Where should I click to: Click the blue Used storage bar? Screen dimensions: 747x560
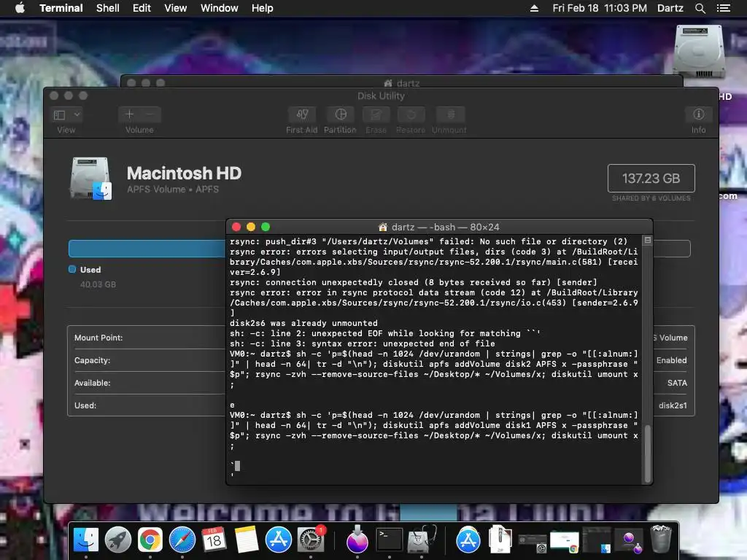pos(147,249)
